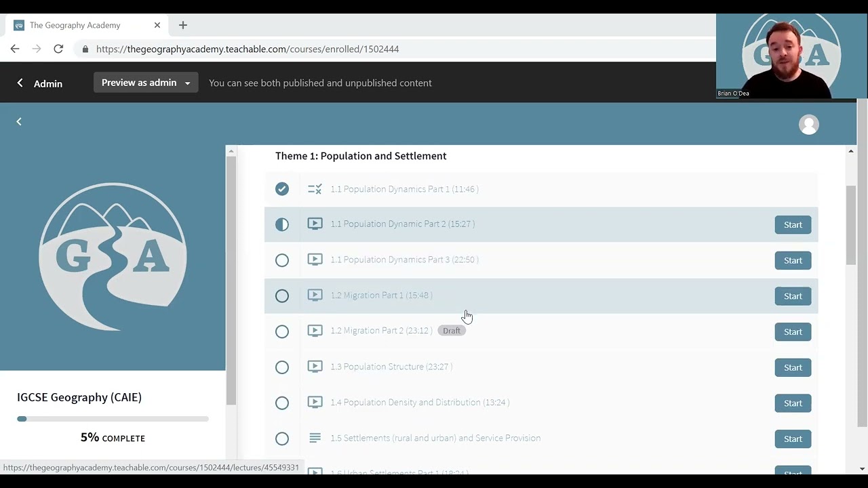Image resolution: width=868 pixels, height=488 pixels.
Task: Mark Population Dynamics Part 3 circle complete
Action: click(x=282, y=260)
